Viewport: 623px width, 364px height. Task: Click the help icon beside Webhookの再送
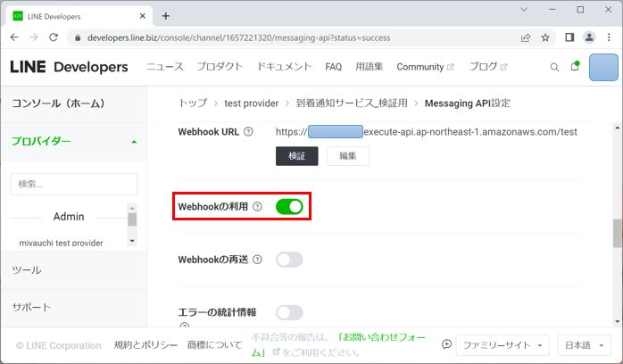point(257,260)
